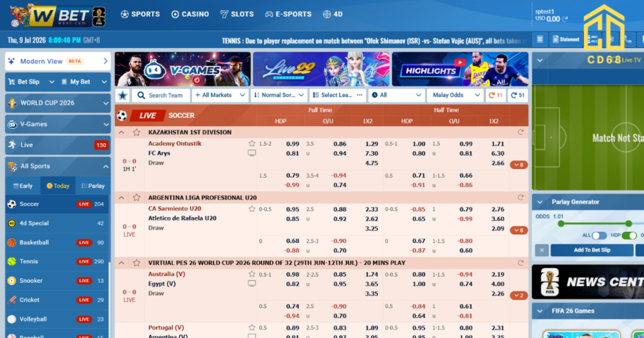Open the E-SPORTS menu
Image resolution: width=644 pixels, height=338 pixels.
tap(288, 14)
